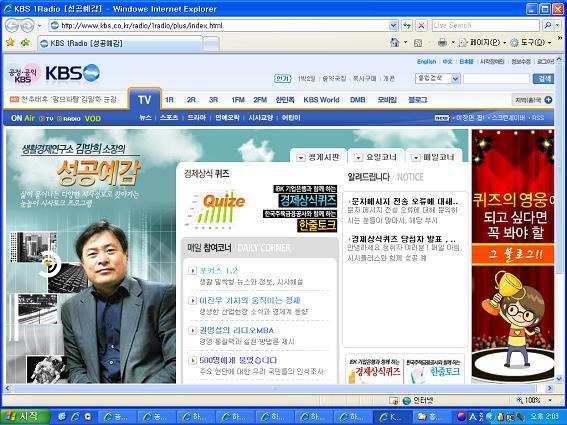567x425 pixels.
Task: Click play icon beside 500명에게 물었습니다
Action: pos(192,360)
